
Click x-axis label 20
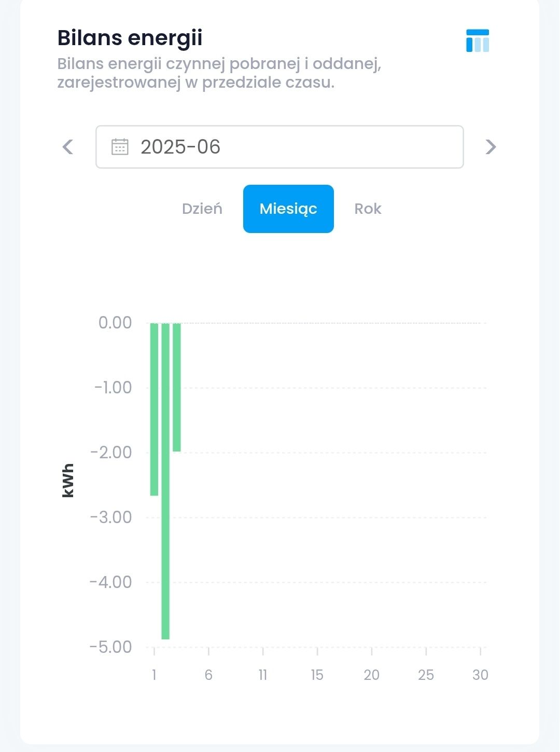(371, 675)
